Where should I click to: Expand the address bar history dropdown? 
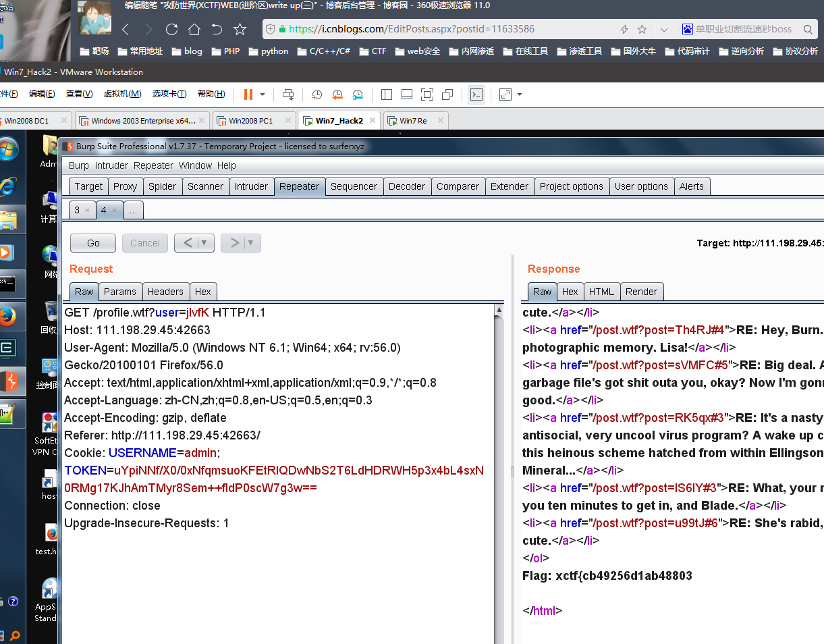(x=664, y=29)
